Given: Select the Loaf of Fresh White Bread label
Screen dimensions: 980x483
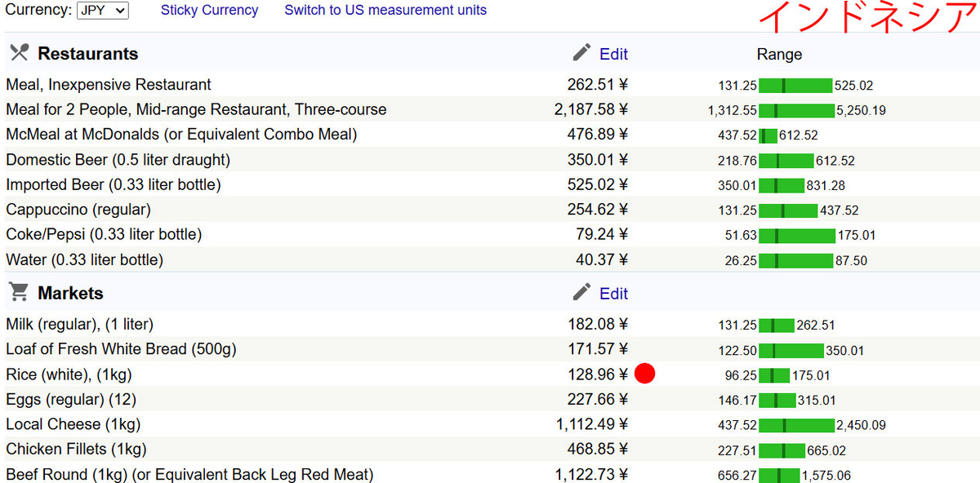Looking at the screenshot, I should pos(121,349).
